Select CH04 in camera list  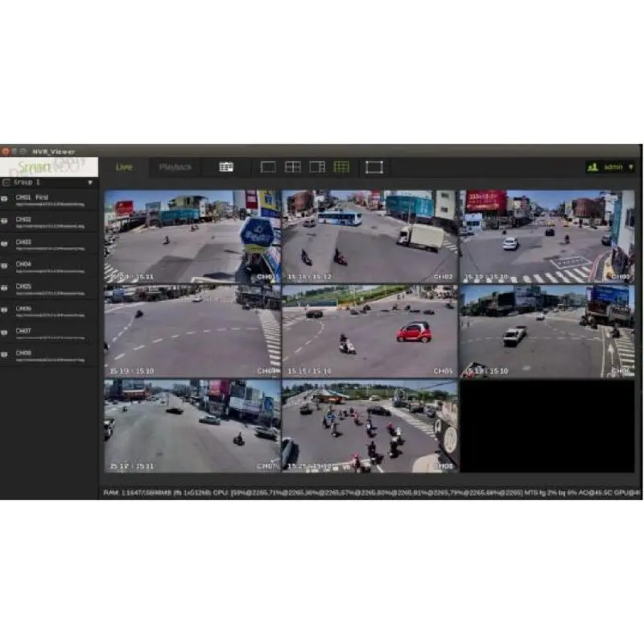click(49, 266)
